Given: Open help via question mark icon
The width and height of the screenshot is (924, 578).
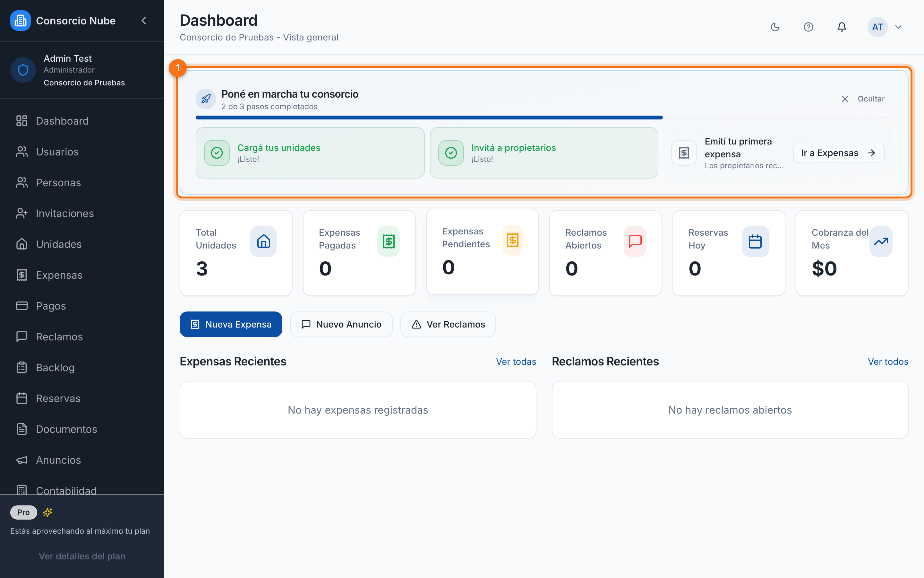Looking at the screenshot, I should pos(808,27).
